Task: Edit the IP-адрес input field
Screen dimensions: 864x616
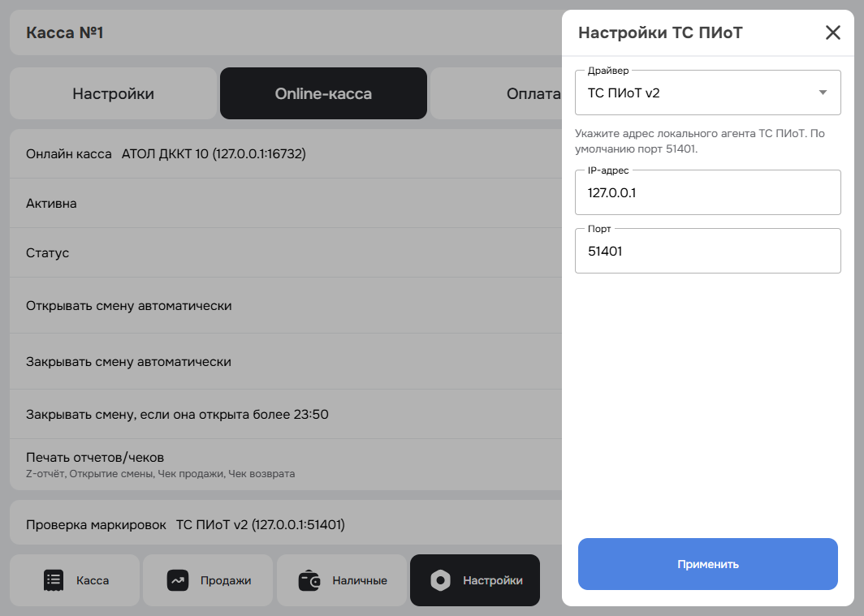Action: [x=707, y=192]
